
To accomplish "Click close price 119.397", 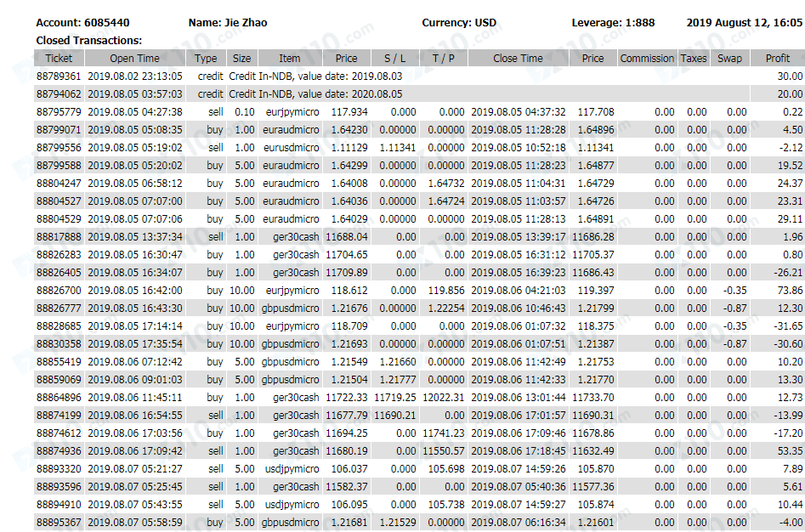I will tap(596, 291).
